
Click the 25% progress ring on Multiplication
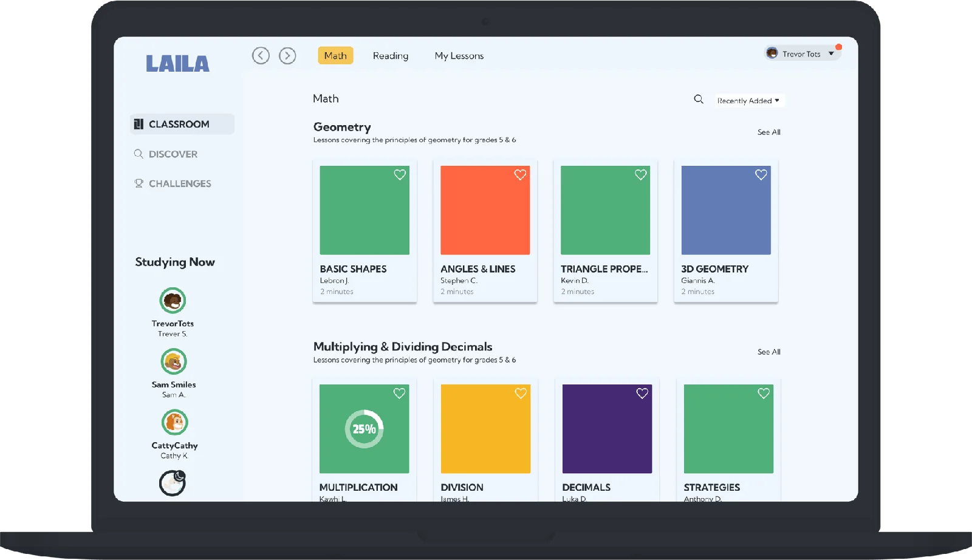click(364, 429)
